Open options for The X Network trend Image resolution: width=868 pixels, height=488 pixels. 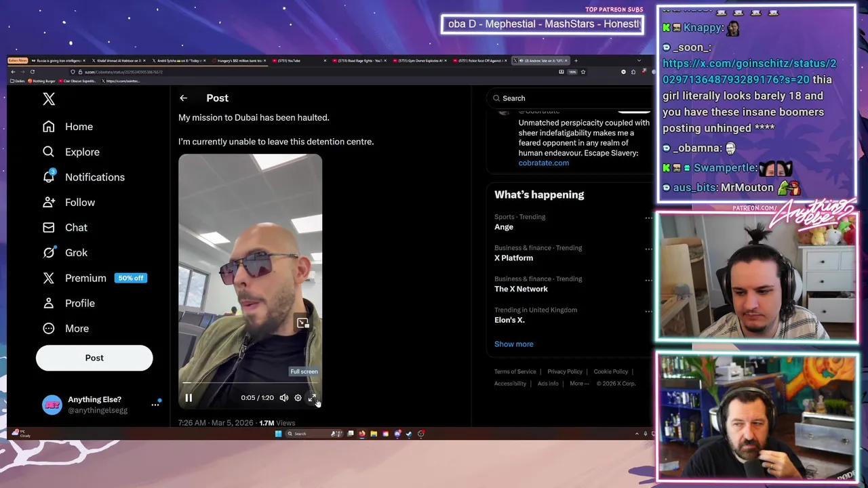coord(648,280)
